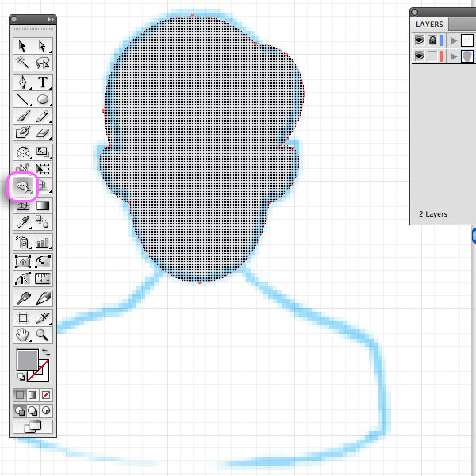The image size is (476, 476).
Task: Select the arc with cursor arrow tool
Action: point(22,278)
